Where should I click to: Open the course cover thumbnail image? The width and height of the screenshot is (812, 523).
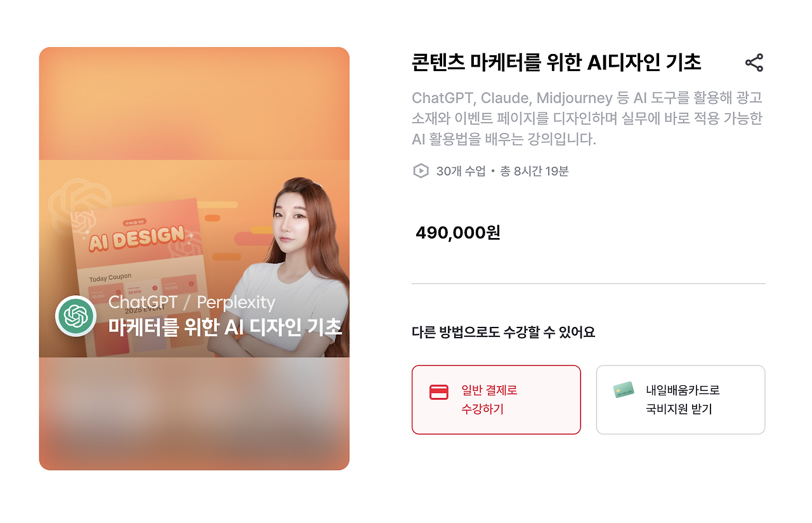tap(194, 258)
